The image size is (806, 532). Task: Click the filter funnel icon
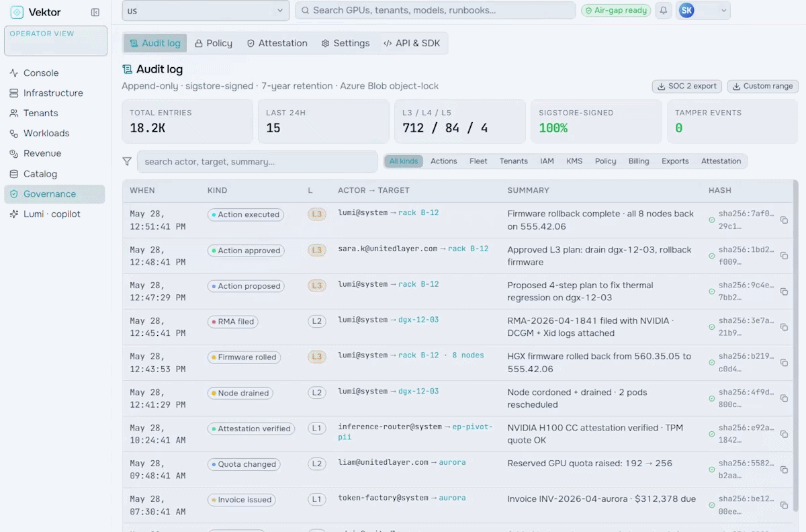(127, 161)
